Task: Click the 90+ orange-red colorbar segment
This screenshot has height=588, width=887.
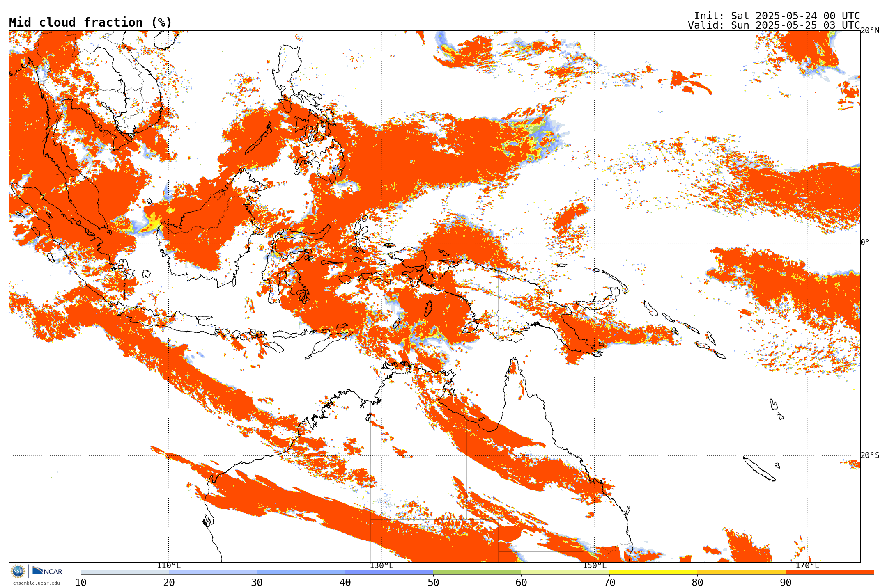Action: click(830, 572)
